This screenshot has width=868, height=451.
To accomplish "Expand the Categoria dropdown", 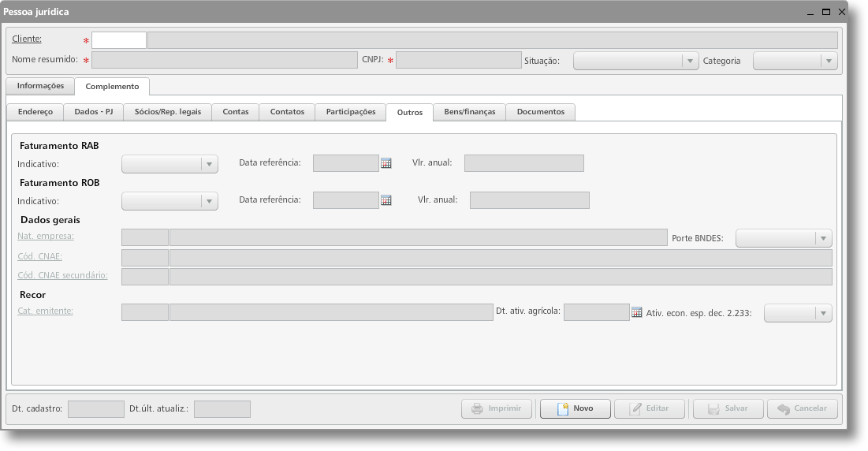I will 795,61.
